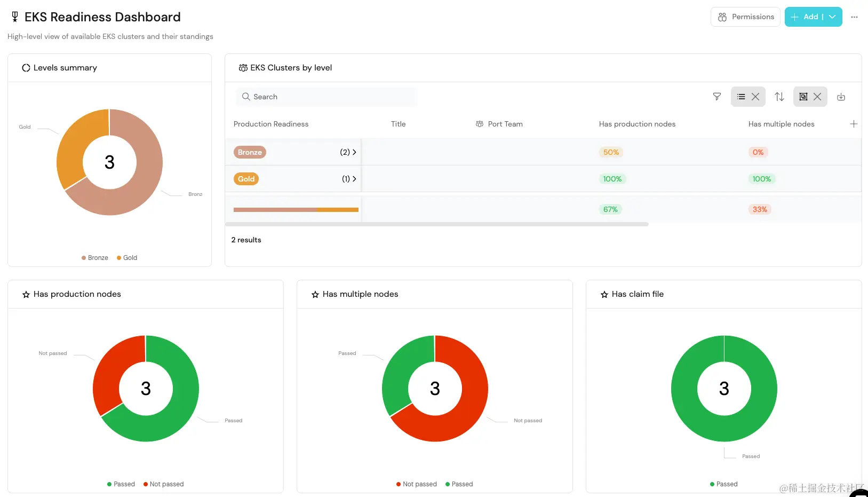Click the Add button
The image size is (868, 497).
pos(805,17)
